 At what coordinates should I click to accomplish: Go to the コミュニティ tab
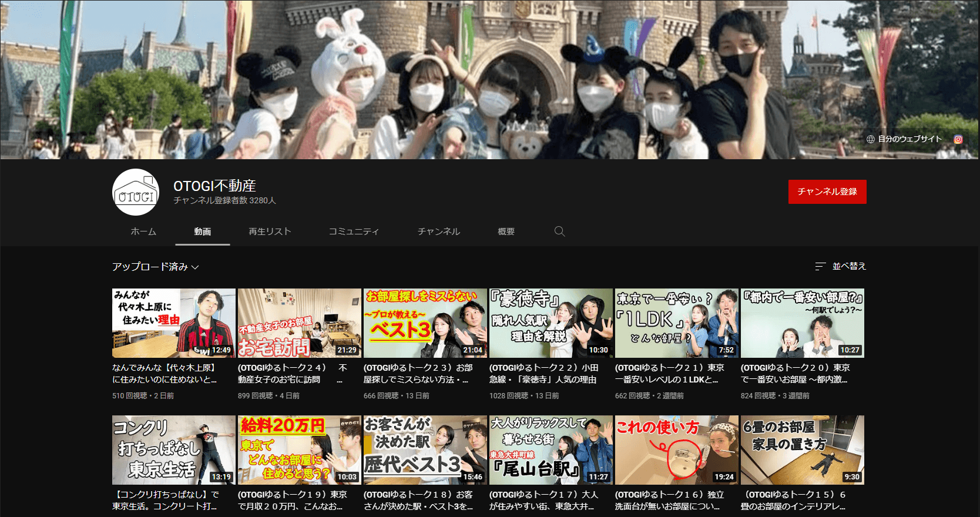tap(354, 231)
